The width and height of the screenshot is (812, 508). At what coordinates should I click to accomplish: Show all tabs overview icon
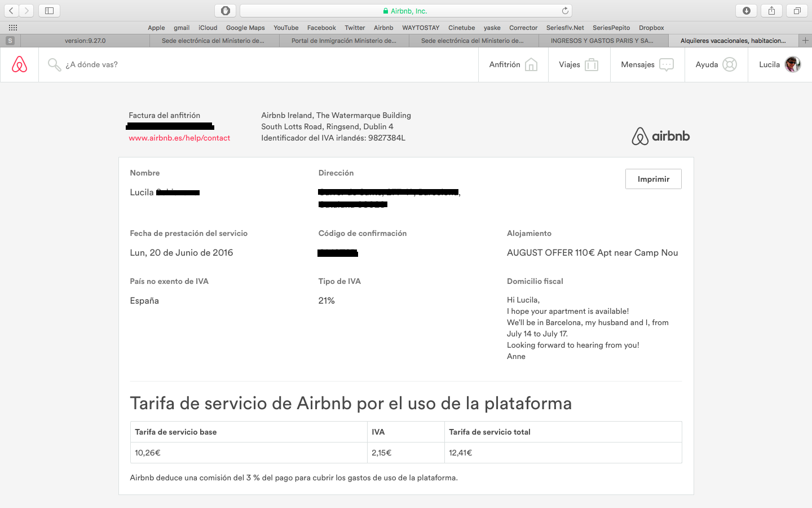(797, 11)
